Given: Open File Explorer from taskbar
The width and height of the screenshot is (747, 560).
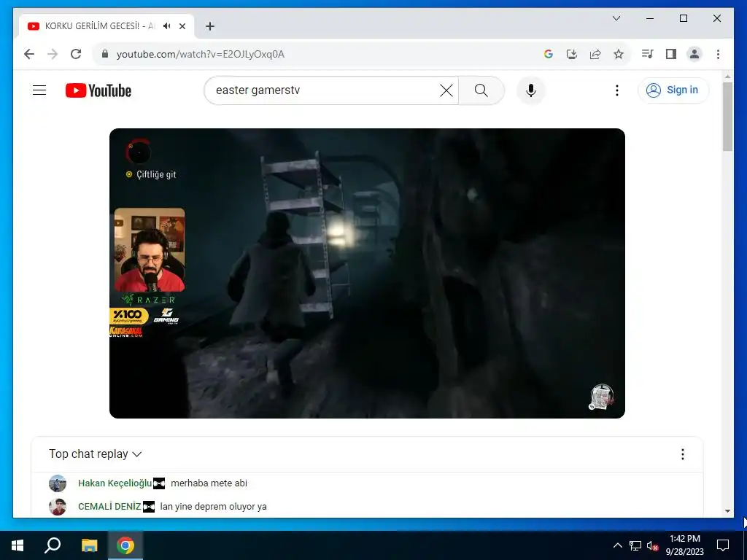Looking at the screenshot, I should click(89, 545).
